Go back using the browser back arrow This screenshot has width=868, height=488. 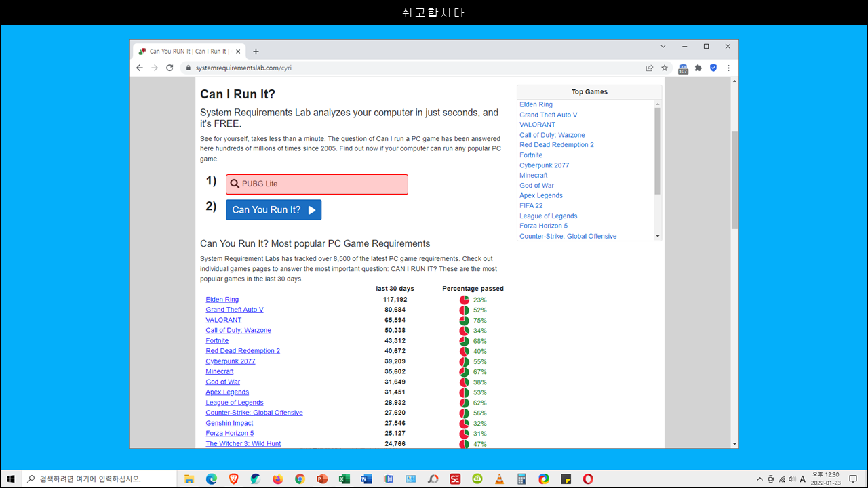140,68
